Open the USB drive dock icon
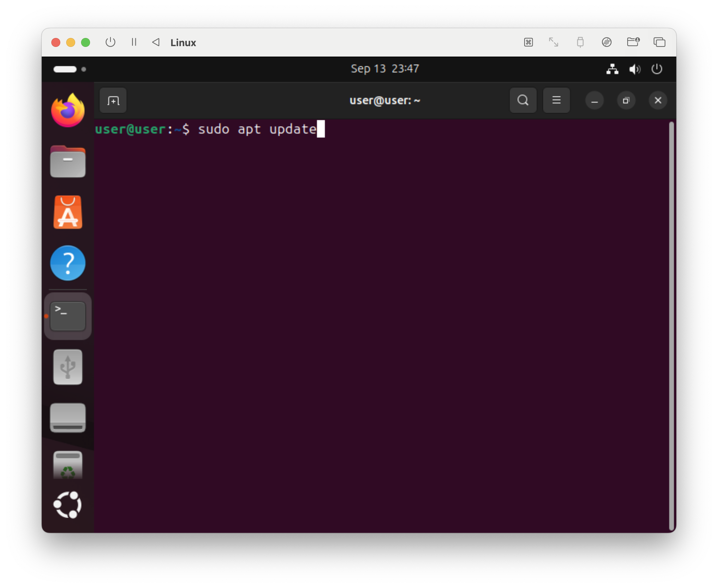 [x=68, y=367]
